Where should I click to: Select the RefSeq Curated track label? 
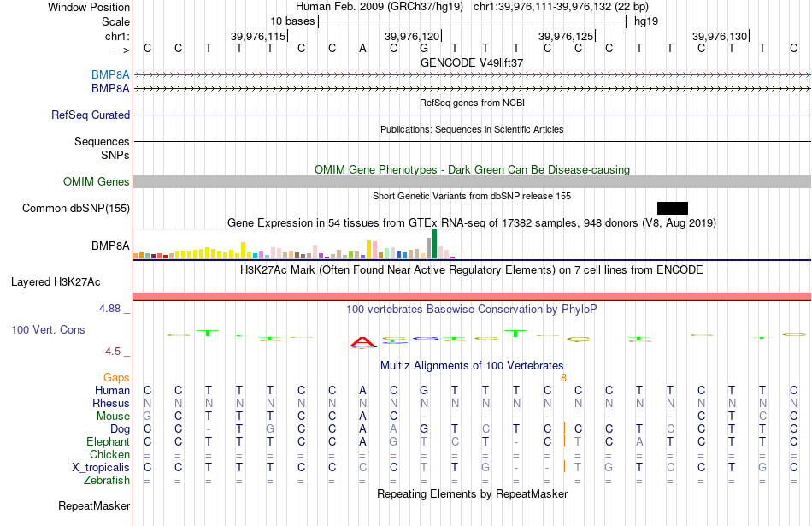[x=91, y=115]
